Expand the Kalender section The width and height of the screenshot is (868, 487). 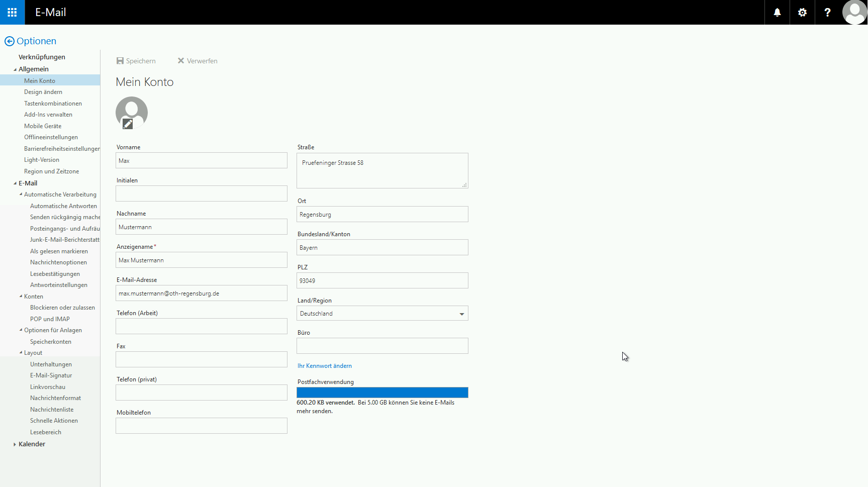(15, 444)
